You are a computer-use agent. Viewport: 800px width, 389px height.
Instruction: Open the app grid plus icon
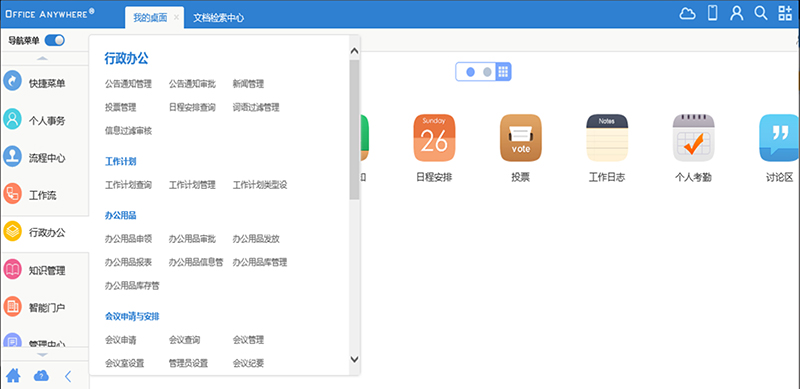[x=785, y=13]
